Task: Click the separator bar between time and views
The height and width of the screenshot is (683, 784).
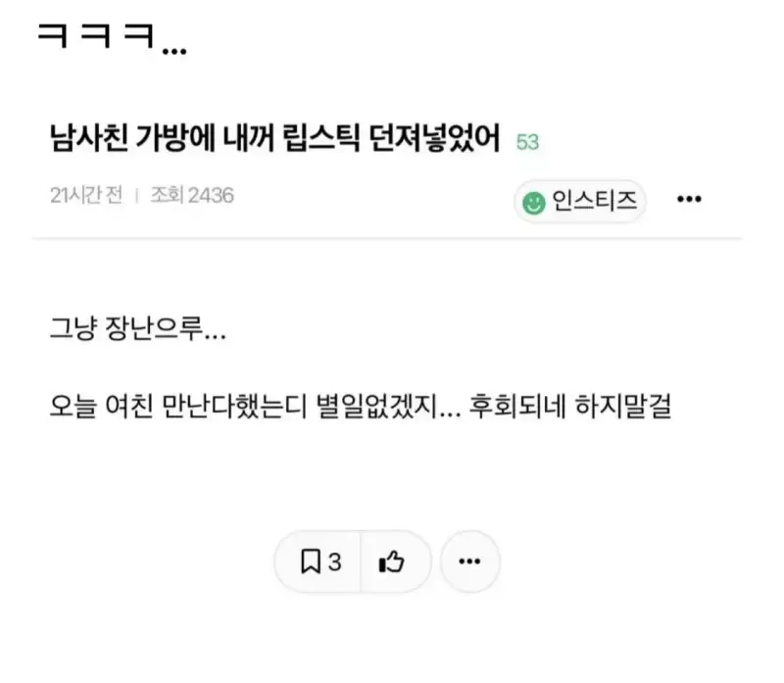Action: tap(136, 196)
